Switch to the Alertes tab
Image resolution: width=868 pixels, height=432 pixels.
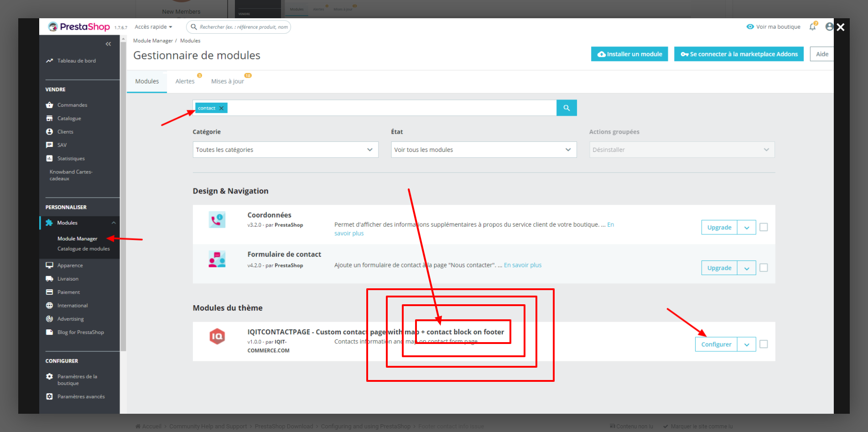click(185, 81)
